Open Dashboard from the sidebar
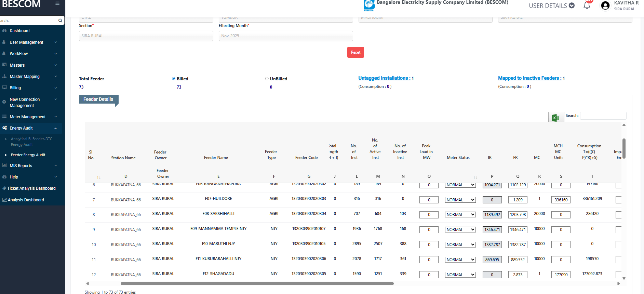 pyautogui.click(x=19, y=31)
